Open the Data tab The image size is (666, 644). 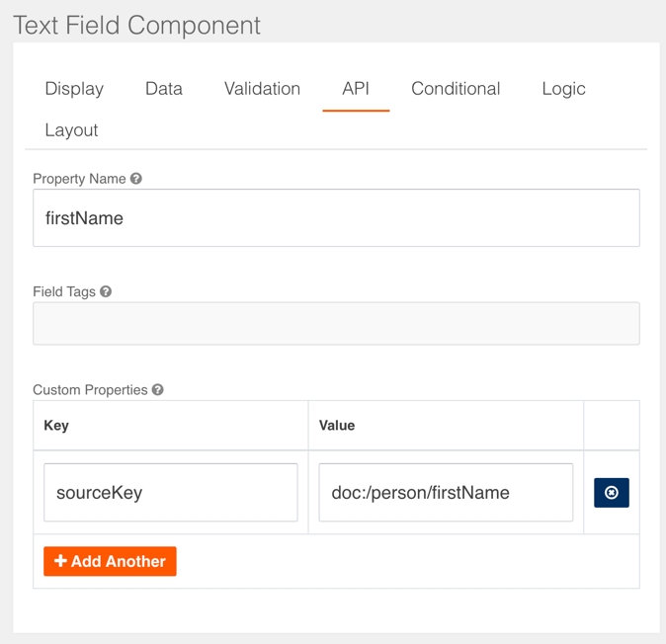pyautogui.click(x=164, y=89)
